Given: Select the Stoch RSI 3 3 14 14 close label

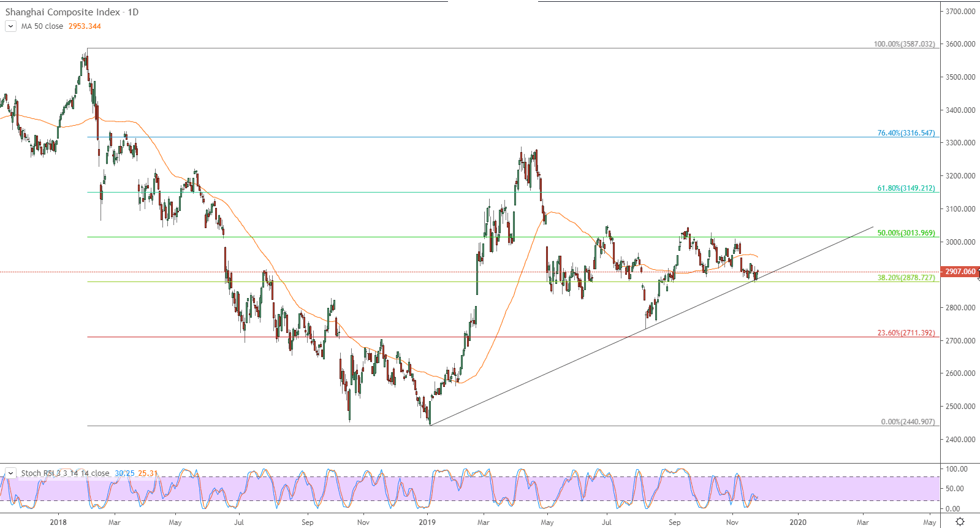Looking at the screenshot, I should 65,473.
